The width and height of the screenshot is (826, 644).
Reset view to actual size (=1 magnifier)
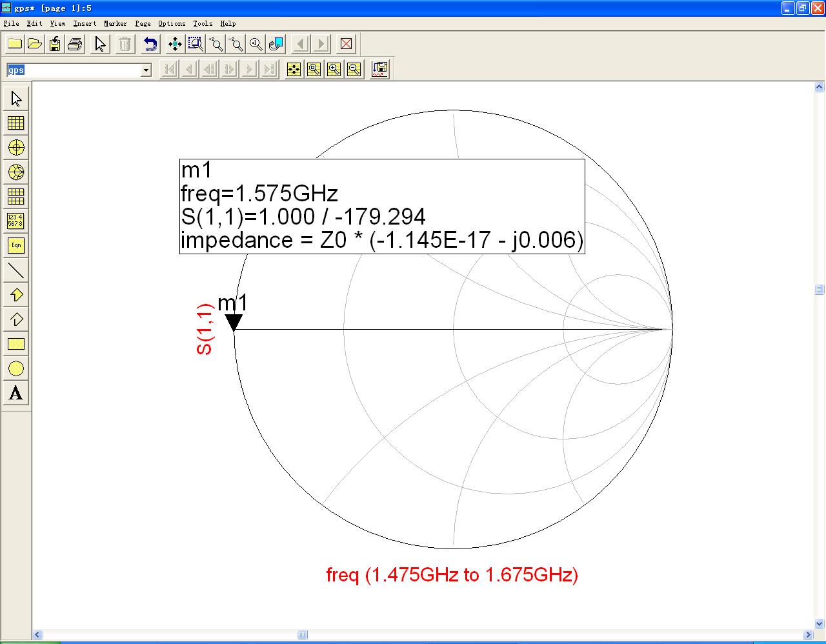point(256,44)
